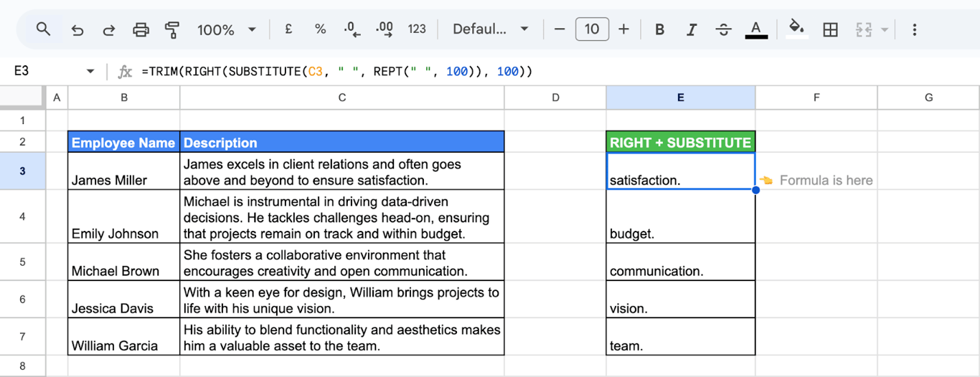The height and width of the screenshot is (377, 980).
Task: Select column C header
Action: click(342, 97)
